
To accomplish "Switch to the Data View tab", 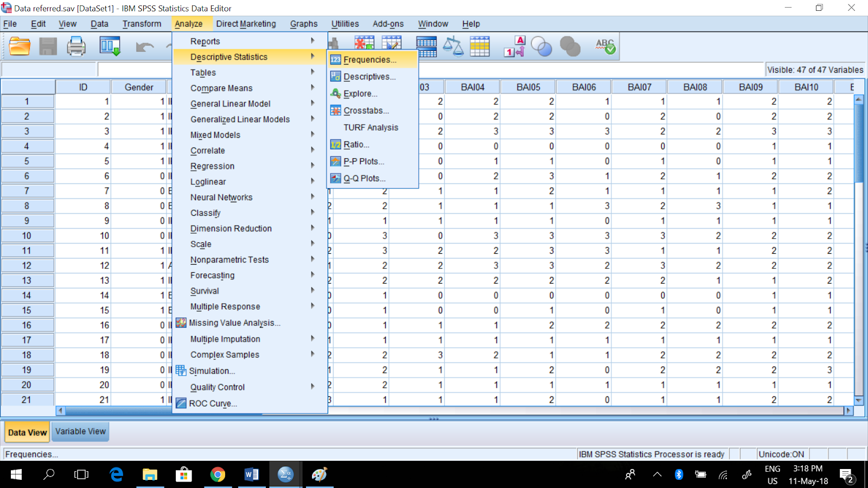I will tap(27, 432).
